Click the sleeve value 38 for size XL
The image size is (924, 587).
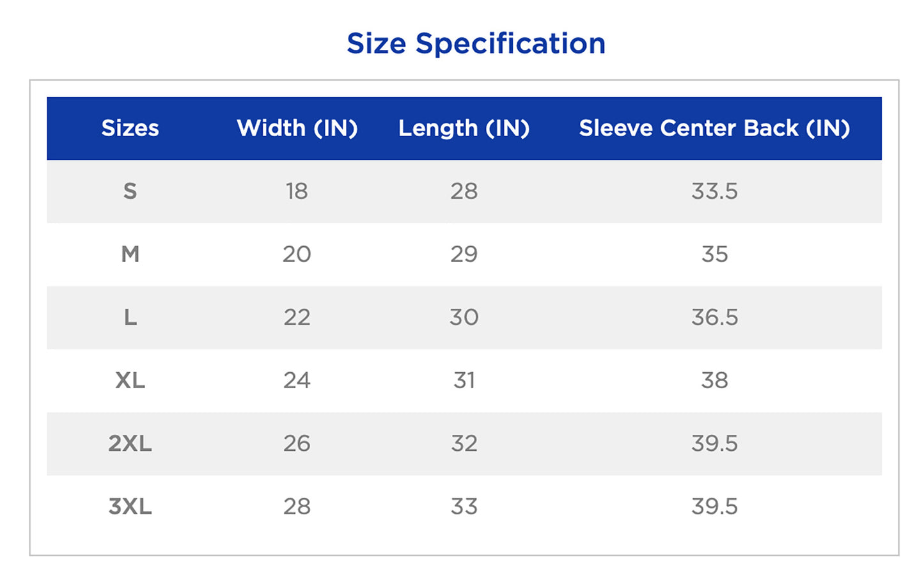[714, 380]
